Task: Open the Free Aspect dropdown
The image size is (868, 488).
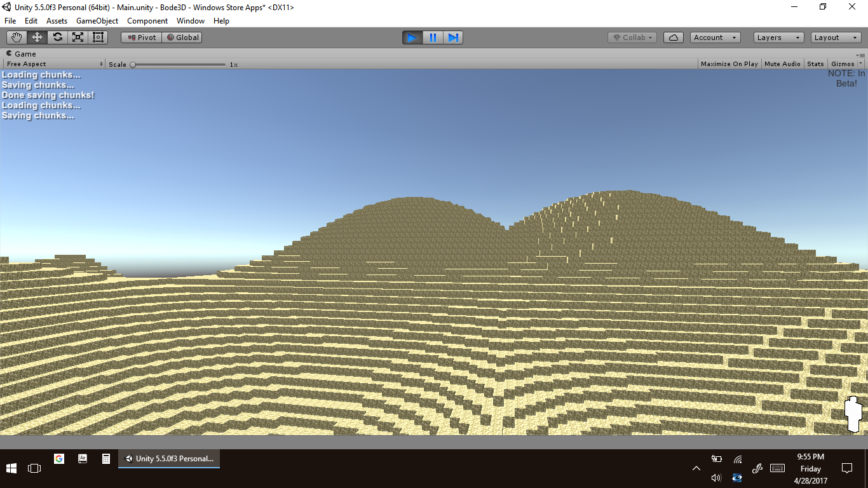Action: pyautogui.click(x=54, y=64)
